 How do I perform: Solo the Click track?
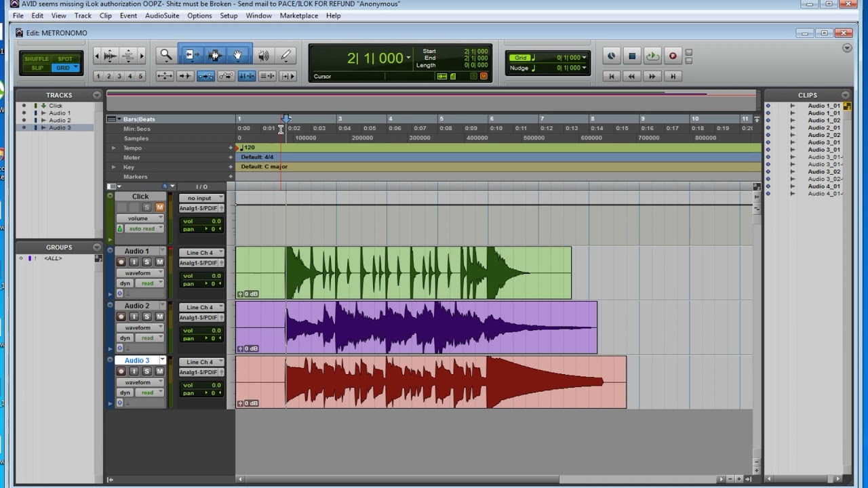pyautogui.click(x=146, y=207)
